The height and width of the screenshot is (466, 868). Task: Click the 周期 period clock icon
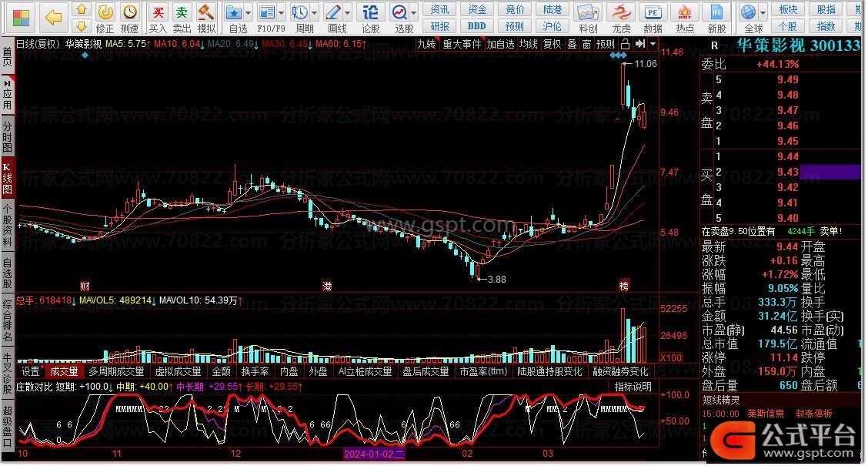point(299,12)
